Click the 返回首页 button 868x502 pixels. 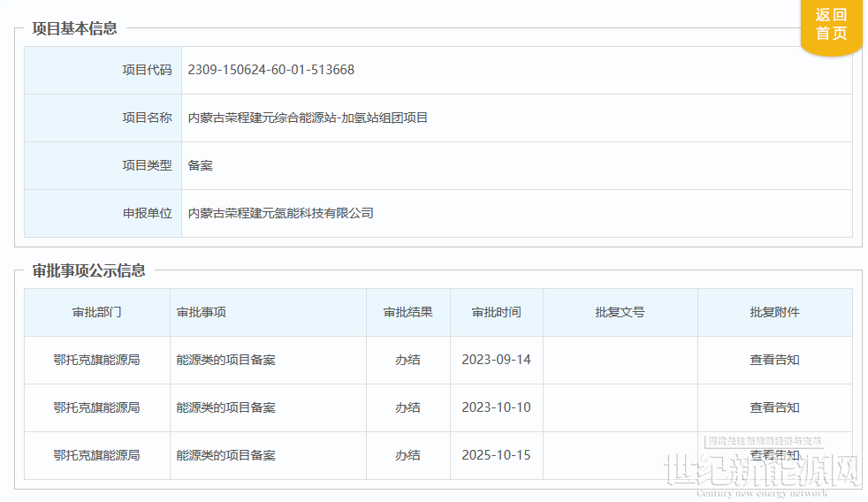pos(830,25)
